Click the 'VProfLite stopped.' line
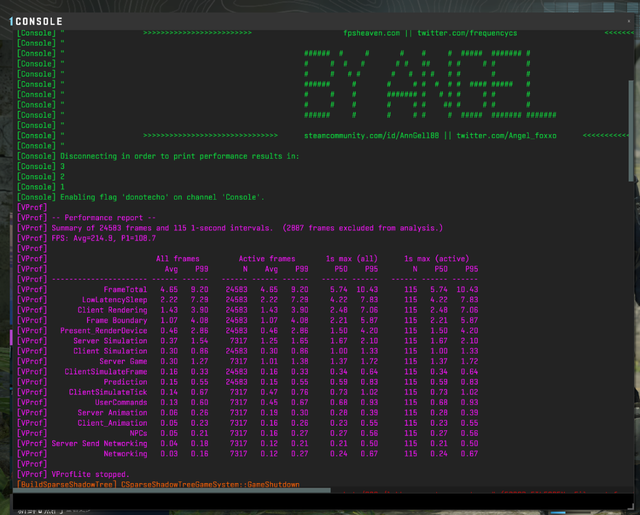 tap(91, 474)
